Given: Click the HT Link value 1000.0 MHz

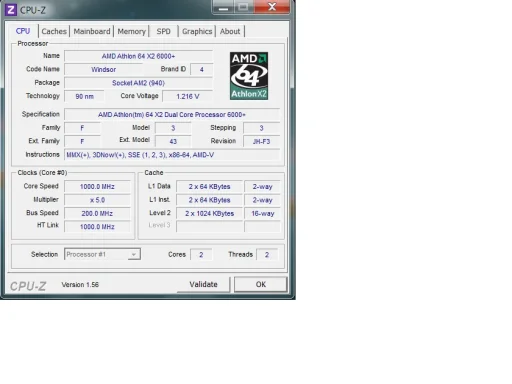Looking at the screenshot, I should (97, 226).
